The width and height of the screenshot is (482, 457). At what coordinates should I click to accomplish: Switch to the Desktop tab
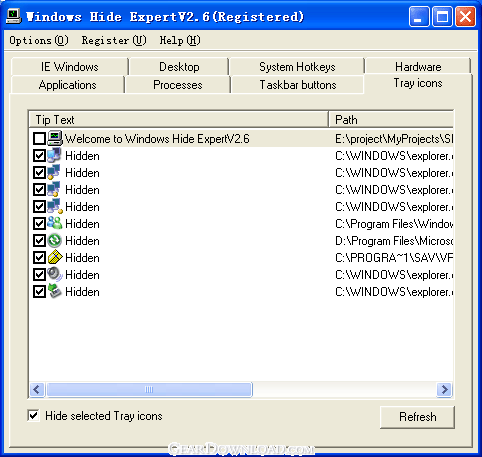pos(179,67)
